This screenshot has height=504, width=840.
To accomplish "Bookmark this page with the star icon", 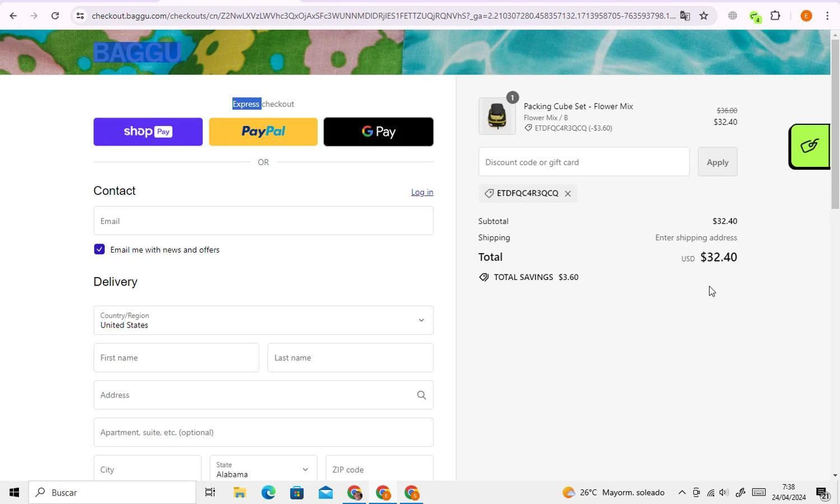I will tap(704, 16).
